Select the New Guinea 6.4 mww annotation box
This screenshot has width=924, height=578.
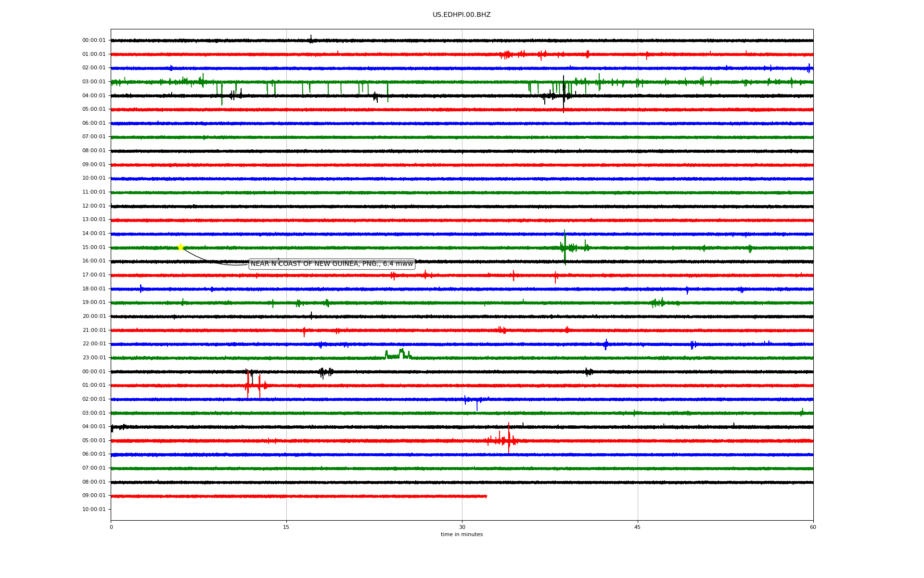(x=332, y=264)
